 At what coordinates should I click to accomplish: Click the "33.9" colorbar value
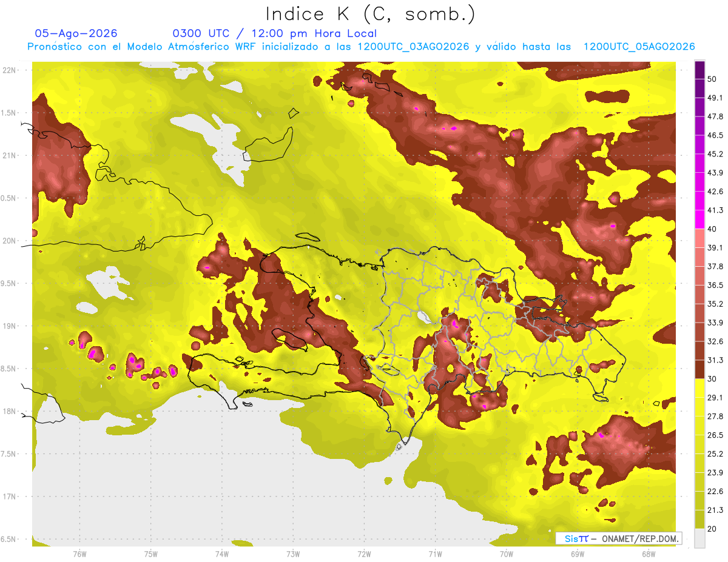point(715,323)
